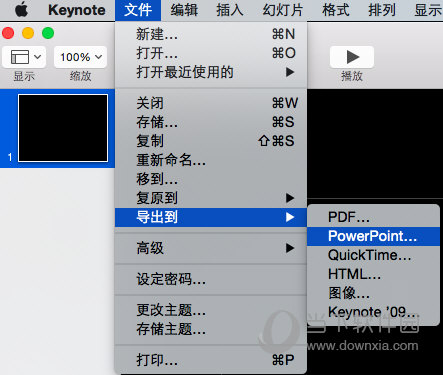Choose 复制 from the file menu
Screen dimensions: 443x375
coord(211,141)
